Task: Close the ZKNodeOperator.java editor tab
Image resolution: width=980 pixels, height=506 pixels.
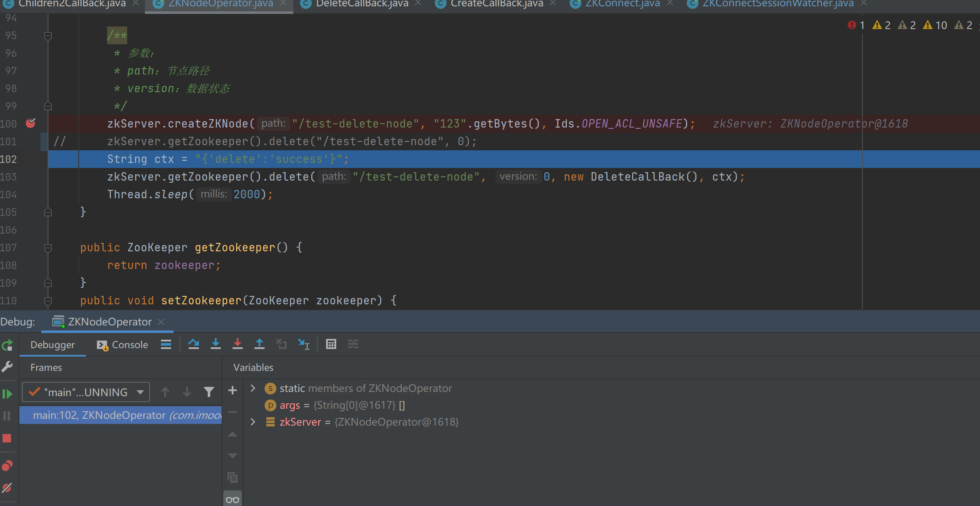Action: pyautogui.click(x=283, y=3)
